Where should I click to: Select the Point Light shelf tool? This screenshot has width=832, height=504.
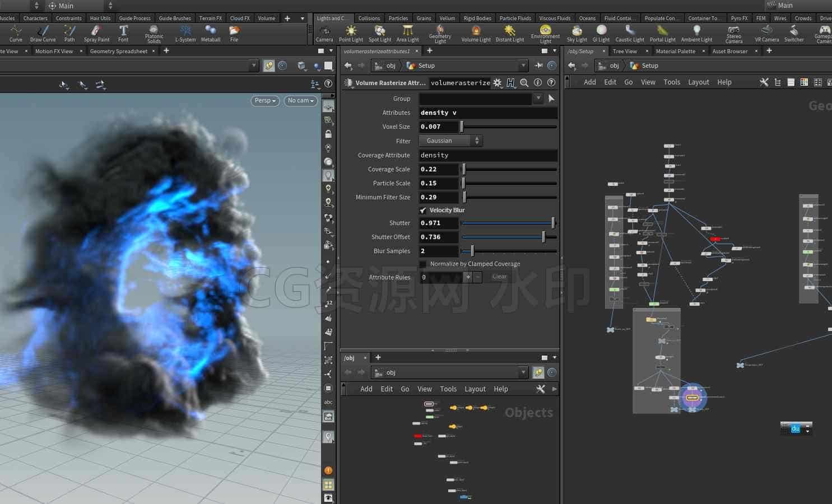pyautogui.click(x=351, y=33)
